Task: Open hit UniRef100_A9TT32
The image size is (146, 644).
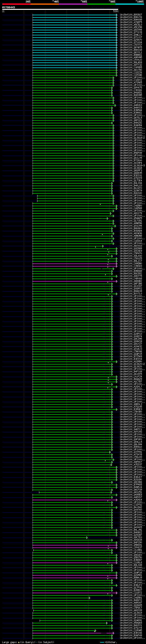Action: [x=131, y=65]
